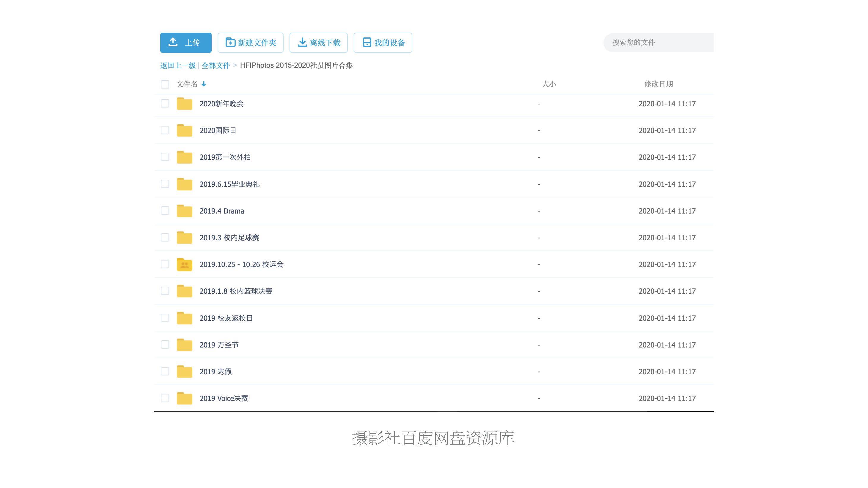Toggle the file name sort arrow
This screenshot has width=868, height=488.
(204, 84)
